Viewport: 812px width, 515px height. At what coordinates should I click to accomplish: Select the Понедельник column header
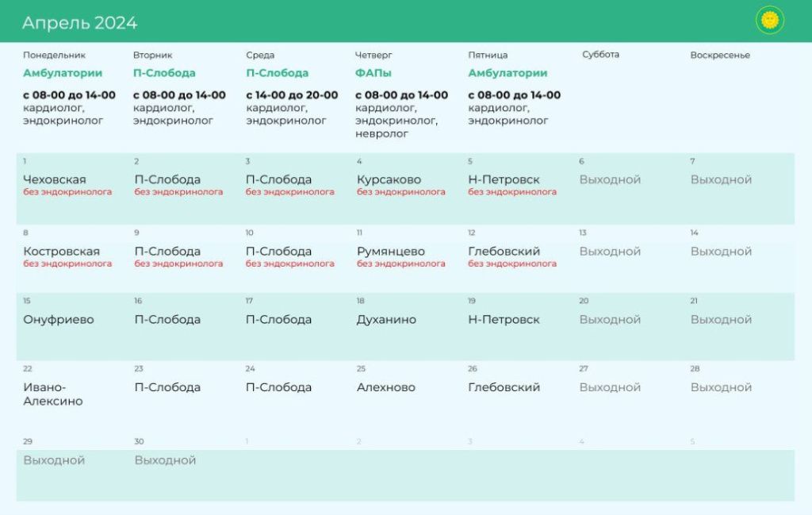pyautogui.click(x=54, y=56)
